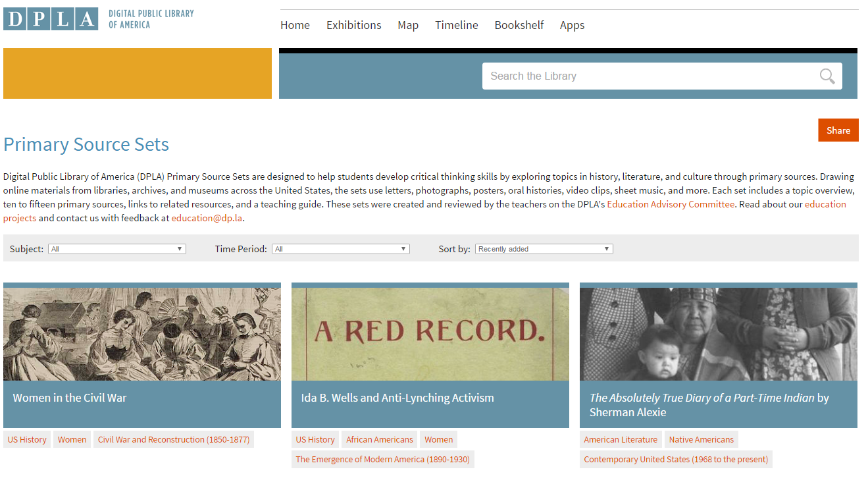Expand the Time Period dropdown

coord(341,249)
